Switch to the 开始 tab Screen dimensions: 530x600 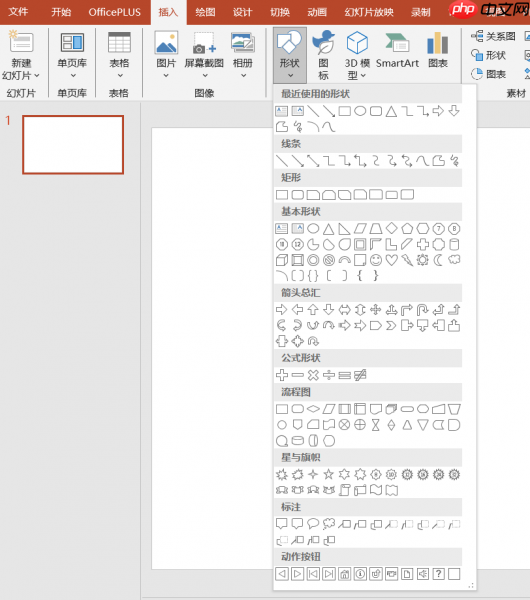61,12
